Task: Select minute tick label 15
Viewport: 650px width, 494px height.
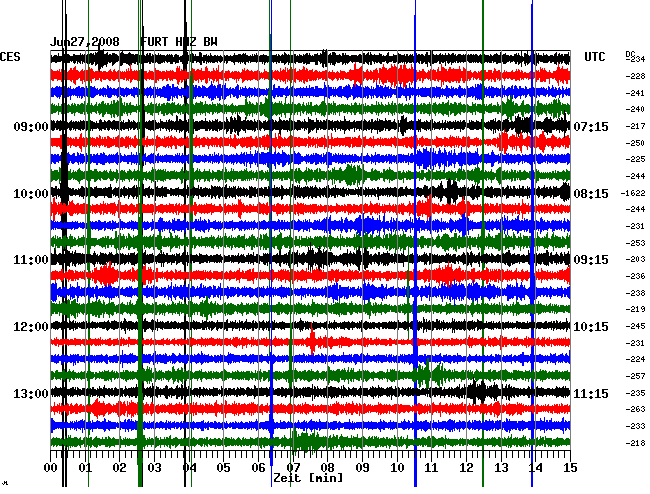Action: pyautogui.click(x=570, y=468)
